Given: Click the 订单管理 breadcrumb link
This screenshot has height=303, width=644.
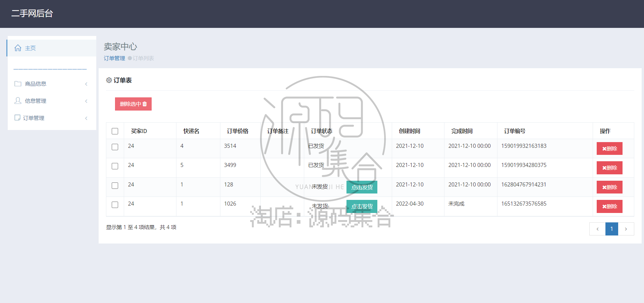Looking at the screenshot, I should click(x=114, y=58).
